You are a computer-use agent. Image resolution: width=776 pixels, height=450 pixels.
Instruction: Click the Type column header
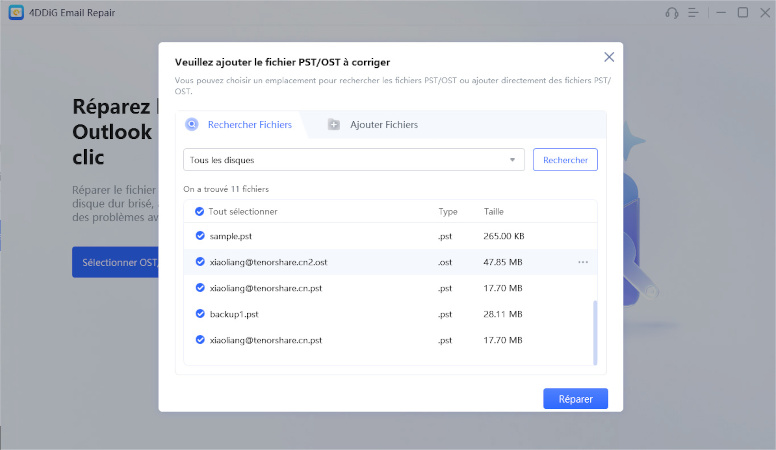(x=447, y=211)
